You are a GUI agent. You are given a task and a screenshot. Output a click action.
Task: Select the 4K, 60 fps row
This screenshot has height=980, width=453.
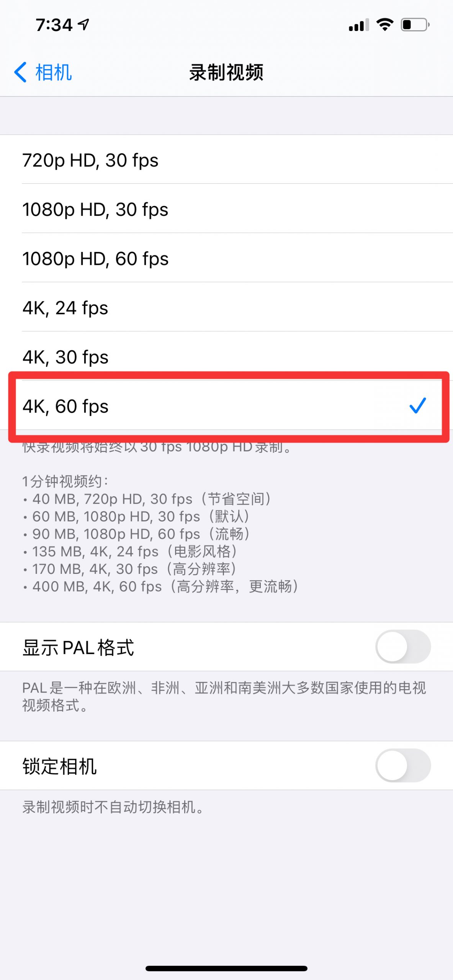[x=226, y=406]
